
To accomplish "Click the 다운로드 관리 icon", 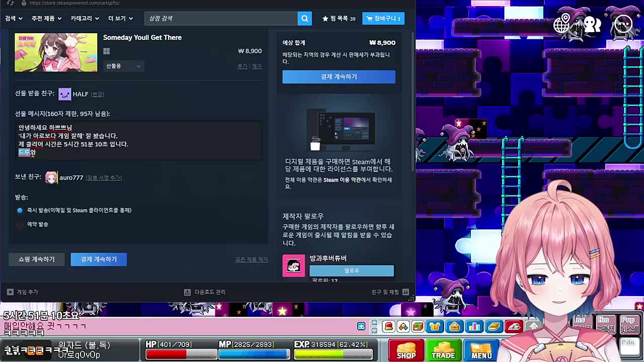I will pyautogui.click(x=187, y=292).
